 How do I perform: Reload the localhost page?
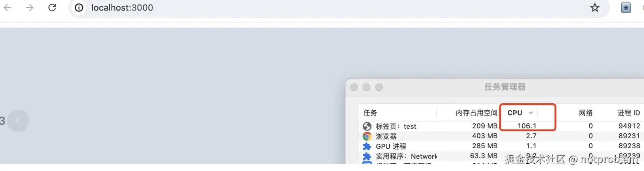(52, 7)
